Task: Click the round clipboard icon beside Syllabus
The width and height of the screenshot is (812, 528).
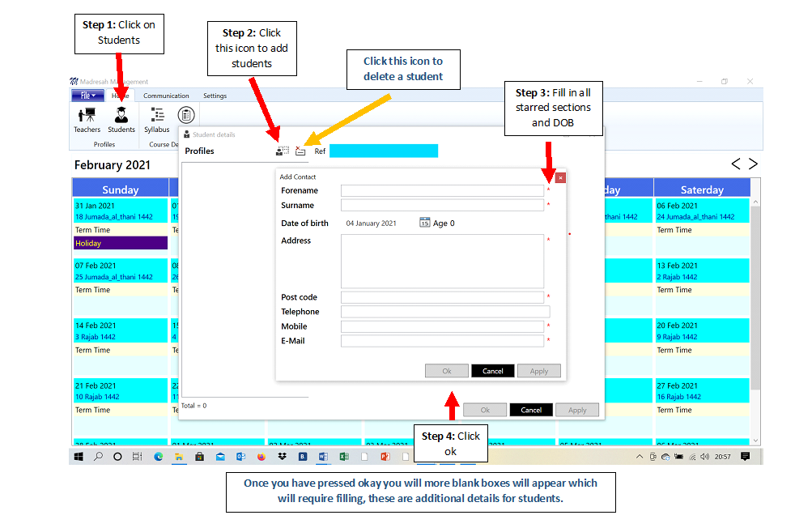Action: tap(186, 115)
